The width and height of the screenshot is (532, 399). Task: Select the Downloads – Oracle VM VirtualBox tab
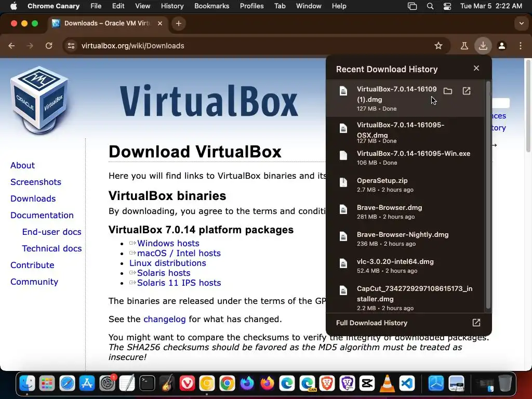tap(107, 23)
